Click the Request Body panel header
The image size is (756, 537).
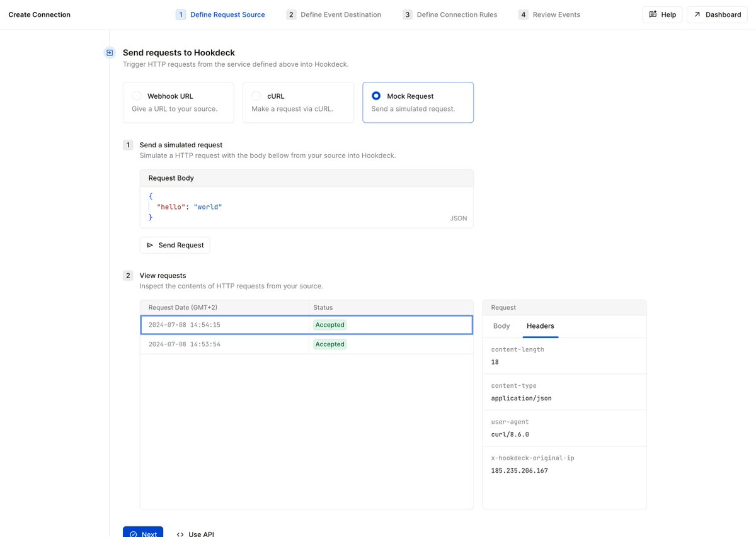pyautogui.click(x=306, y=178)
